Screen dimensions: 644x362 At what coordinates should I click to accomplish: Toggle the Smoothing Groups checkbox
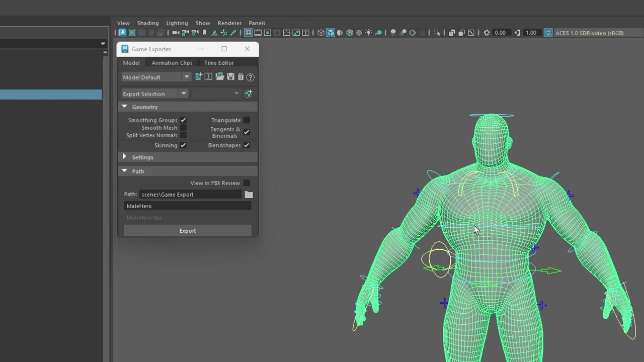click(x=183, y=120)
